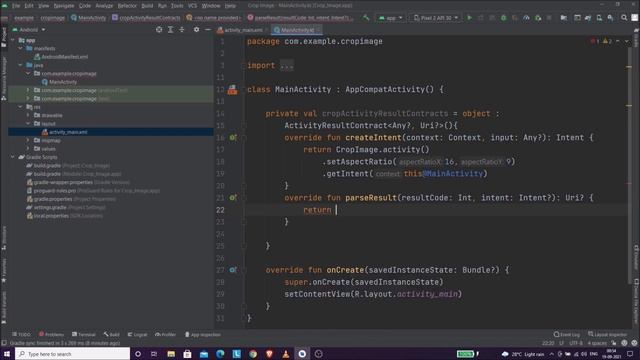640x360 pixels.
Task: Hide the Project panel with minus icon
Action: click(208, 30)
